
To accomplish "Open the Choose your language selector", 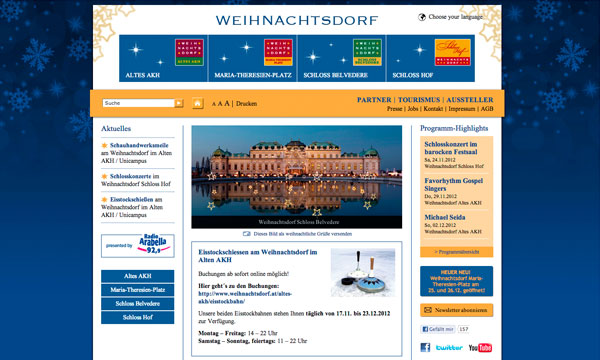I will (455, 17).
